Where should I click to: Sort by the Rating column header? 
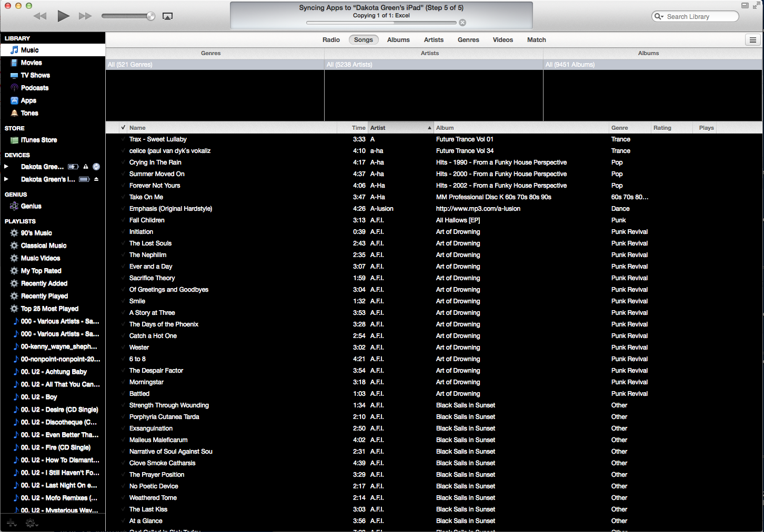671,128
